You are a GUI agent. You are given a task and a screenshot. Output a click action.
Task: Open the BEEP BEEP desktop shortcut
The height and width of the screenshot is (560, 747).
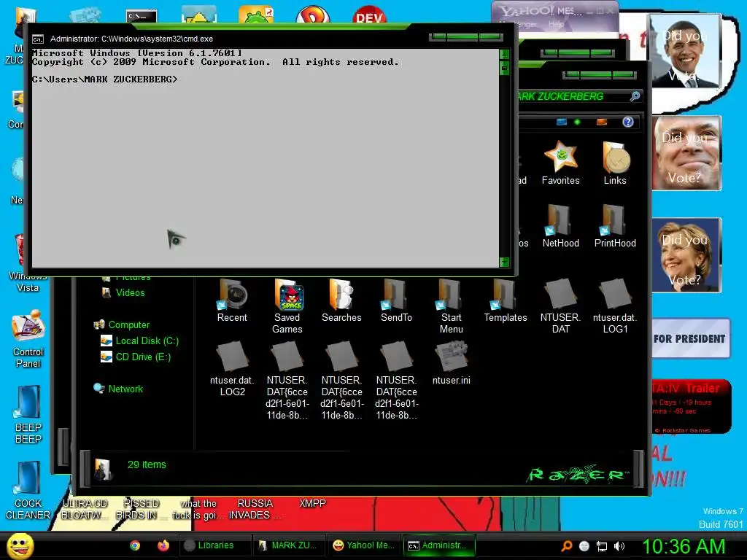click(28, 415)
